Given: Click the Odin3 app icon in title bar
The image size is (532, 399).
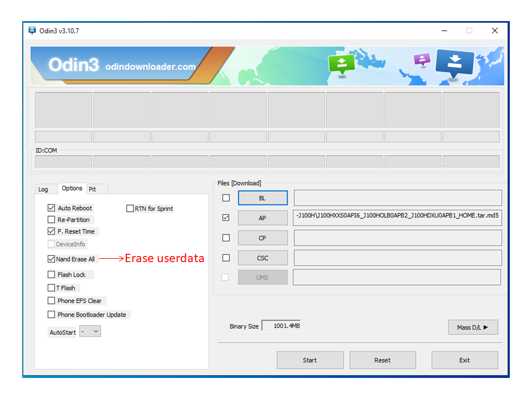Looking at the screenshot, I should [32, 30].
